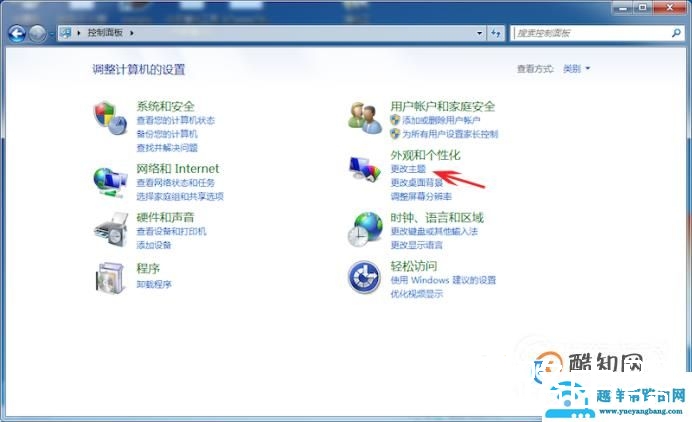Open 为所有用户设置家长控制 link
This screenshot has height=422, width=692.
point(450,134)
